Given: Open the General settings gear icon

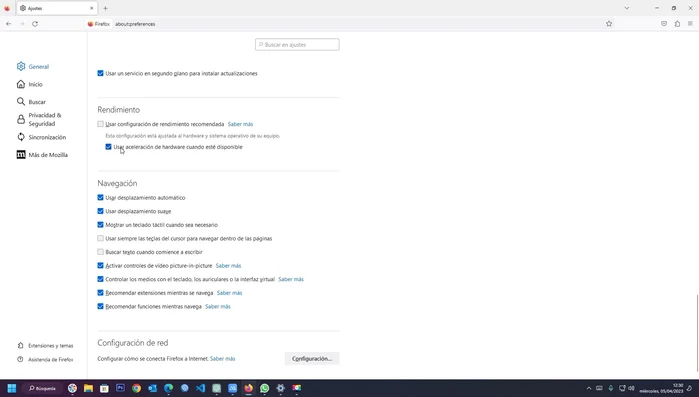Looking at the screenshot, I should click(21, 66).
